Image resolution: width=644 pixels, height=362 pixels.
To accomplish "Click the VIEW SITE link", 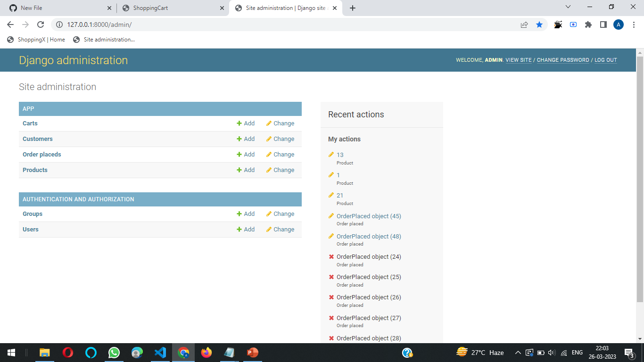I will click(x=519, y=60).
